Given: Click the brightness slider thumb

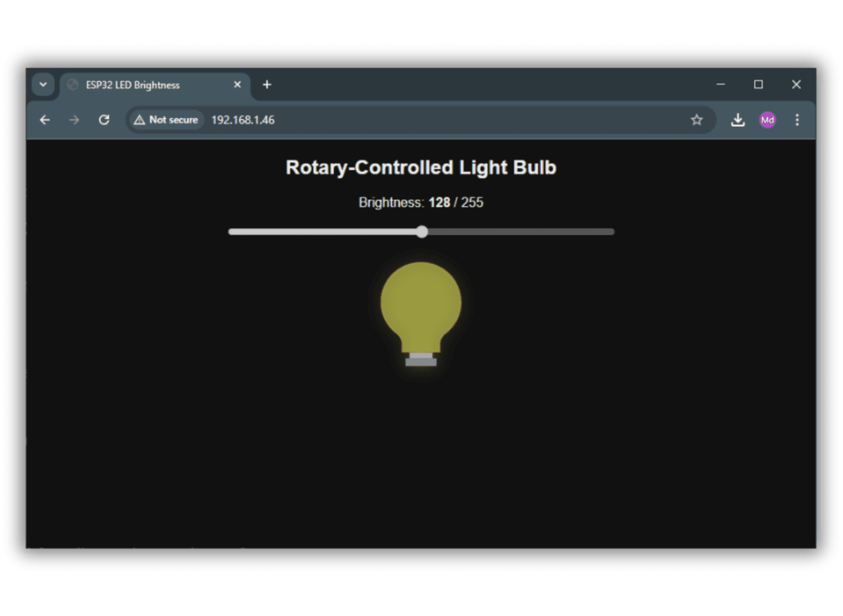Looking at the screenshot, I should coord(421,232).
